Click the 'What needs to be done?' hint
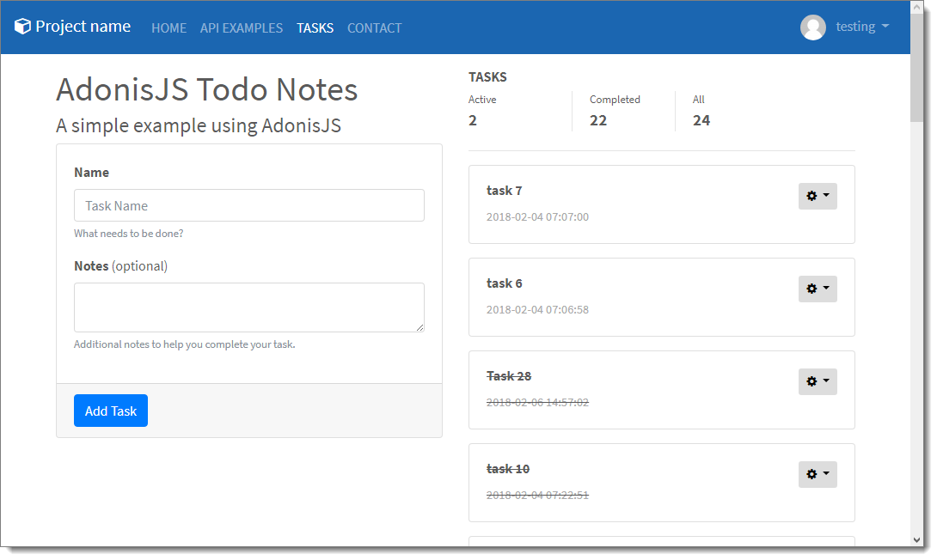This screenshot has width=937, height=560. click(128, 234)
